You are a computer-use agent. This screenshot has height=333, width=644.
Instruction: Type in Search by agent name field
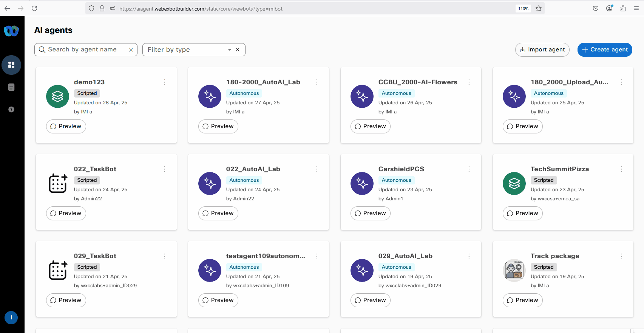tap(85, 50)
